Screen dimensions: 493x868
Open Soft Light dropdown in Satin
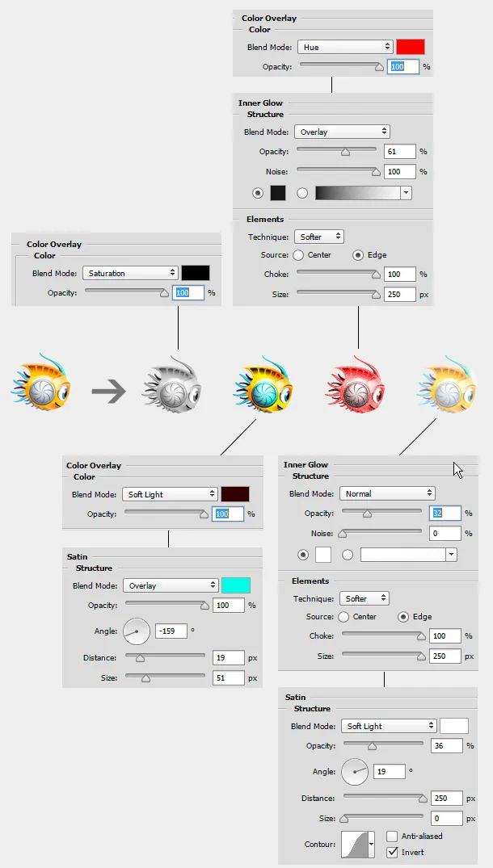point(389,726)
